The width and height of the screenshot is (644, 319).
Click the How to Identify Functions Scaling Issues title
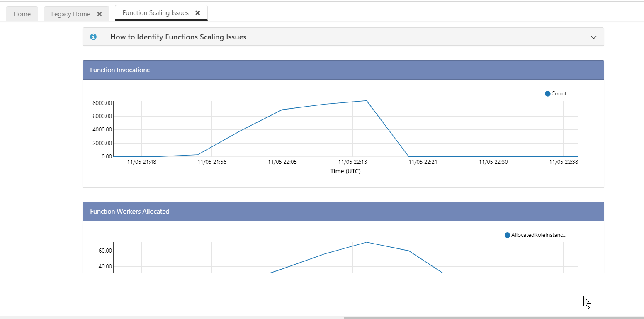(x=178, y=37)
